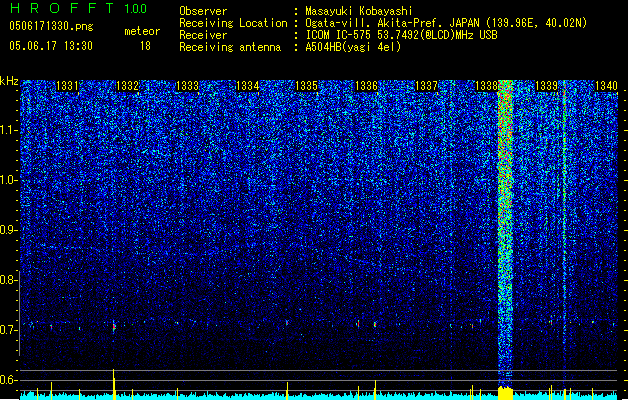Click the Ogata-vill. Akita-Pref. JAPAN location text
The height and width of the screenshot is (400, 629).
446,23
